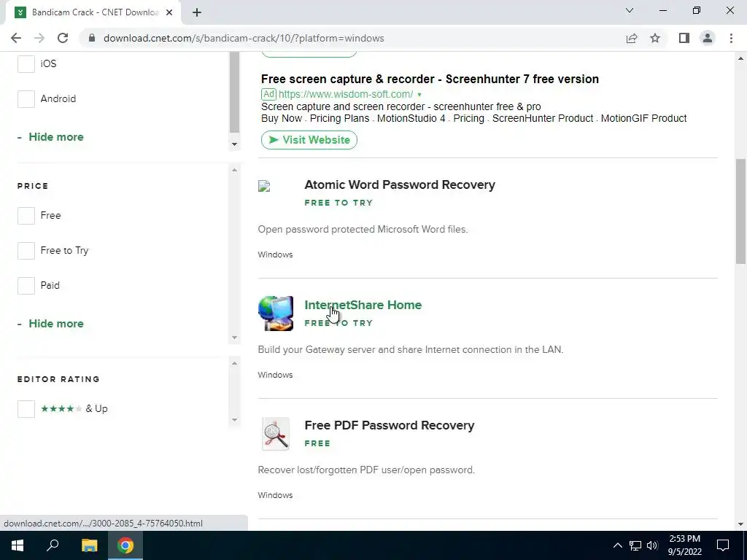Click Atomic Word Password Recovery broken image

[x=264, y=186]
